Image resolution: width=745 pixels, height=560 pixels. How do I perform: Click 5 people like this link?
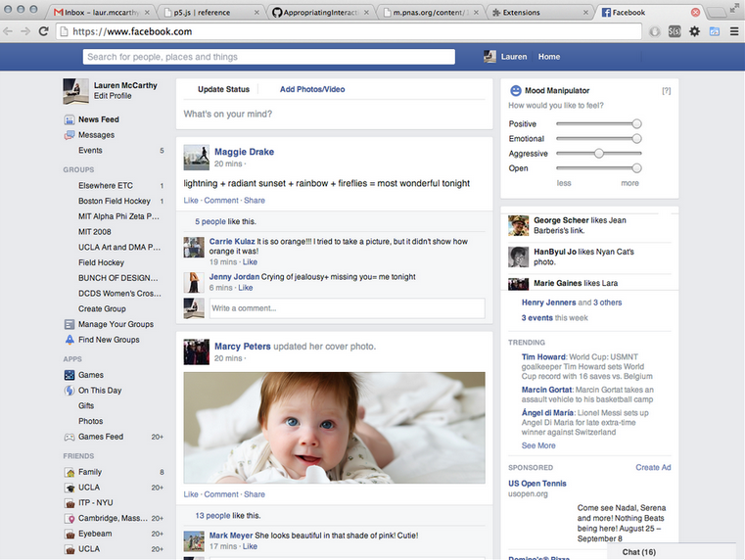tap(210, 222)
